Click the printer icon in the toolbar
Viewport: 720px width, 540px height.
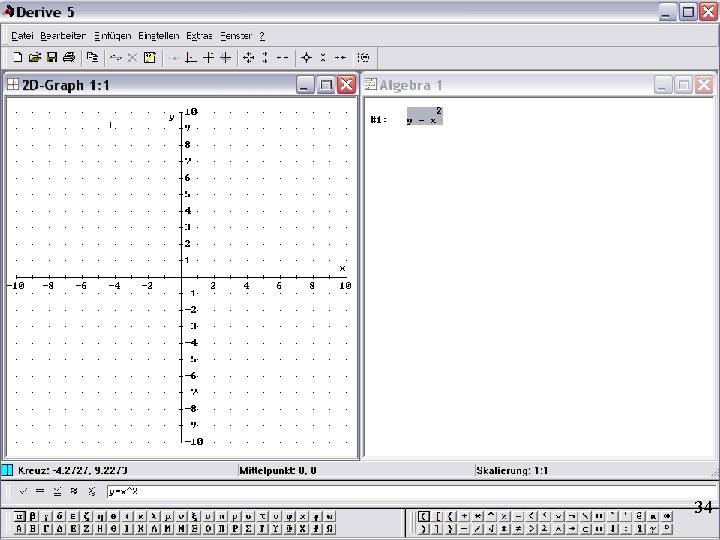(69, 57)
